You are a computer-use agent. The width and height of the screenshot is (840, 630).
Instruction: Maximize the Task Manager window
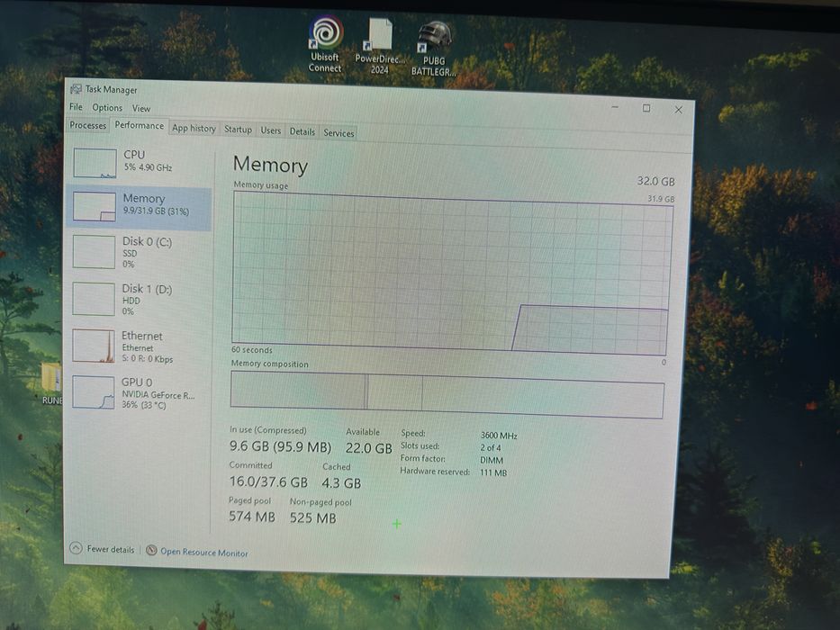point(646,108)
